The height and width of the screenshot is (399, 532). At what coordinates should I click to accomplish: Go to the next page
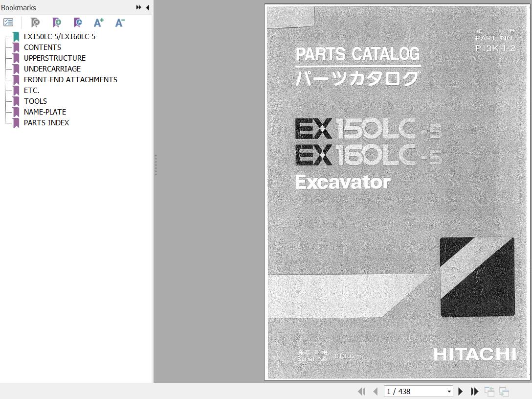461,392
